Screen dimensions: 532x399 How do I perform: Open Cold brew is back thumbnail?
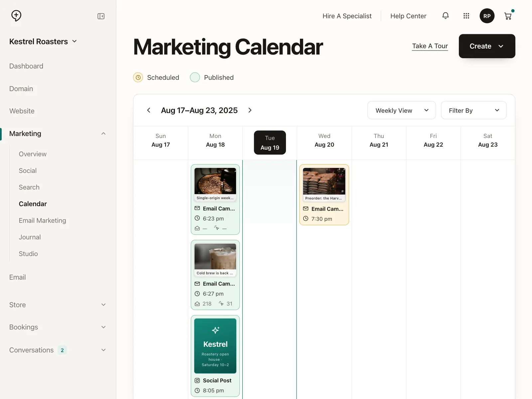tap(215, 260)
